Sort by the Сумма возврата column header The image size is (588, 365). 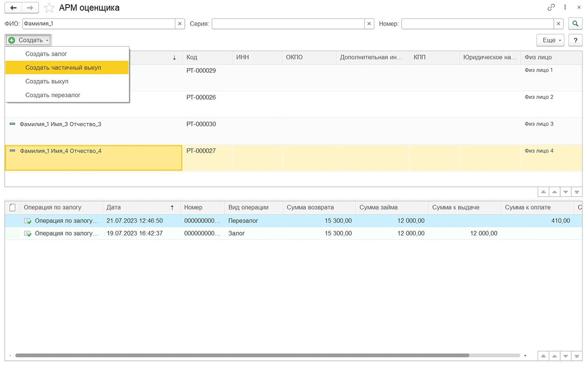(319, 207)
